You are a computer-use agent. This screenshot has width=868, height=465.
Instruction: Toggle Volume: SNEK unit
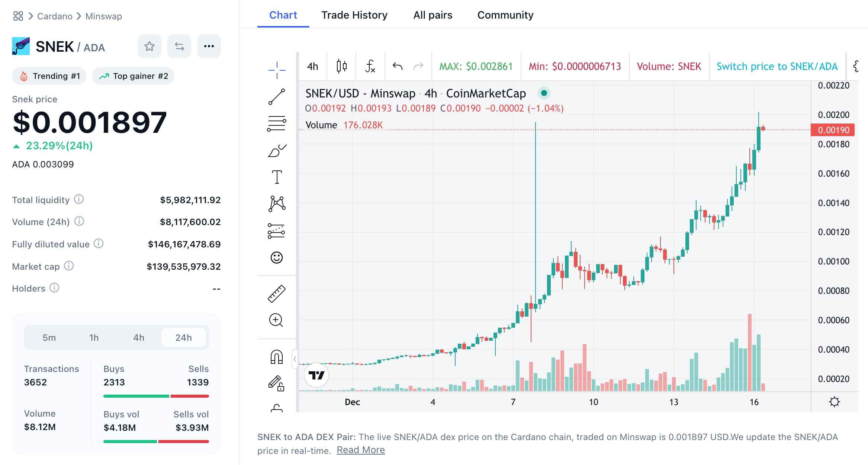669,67
